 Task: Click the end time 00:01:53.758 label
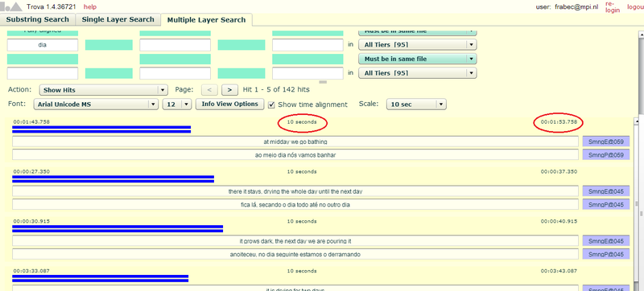559,122
